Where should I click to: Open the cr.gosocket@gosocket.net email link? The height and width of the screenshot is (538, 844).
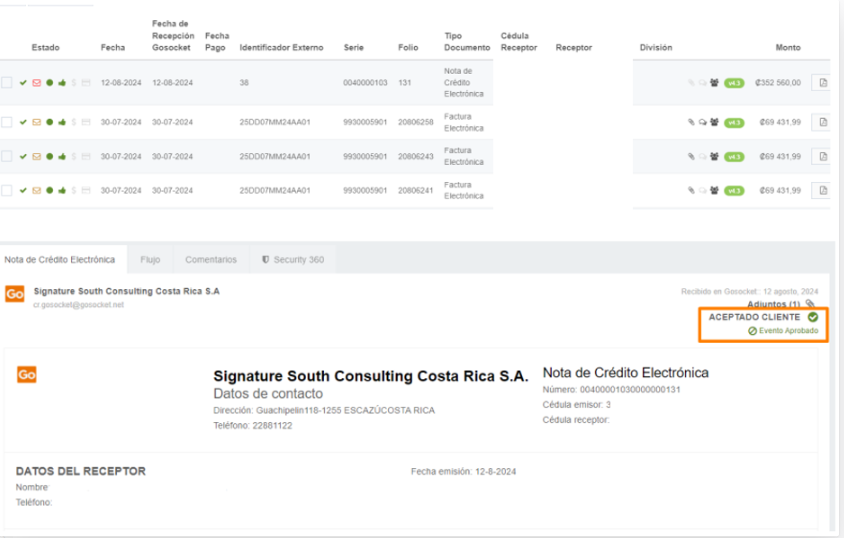79,305
